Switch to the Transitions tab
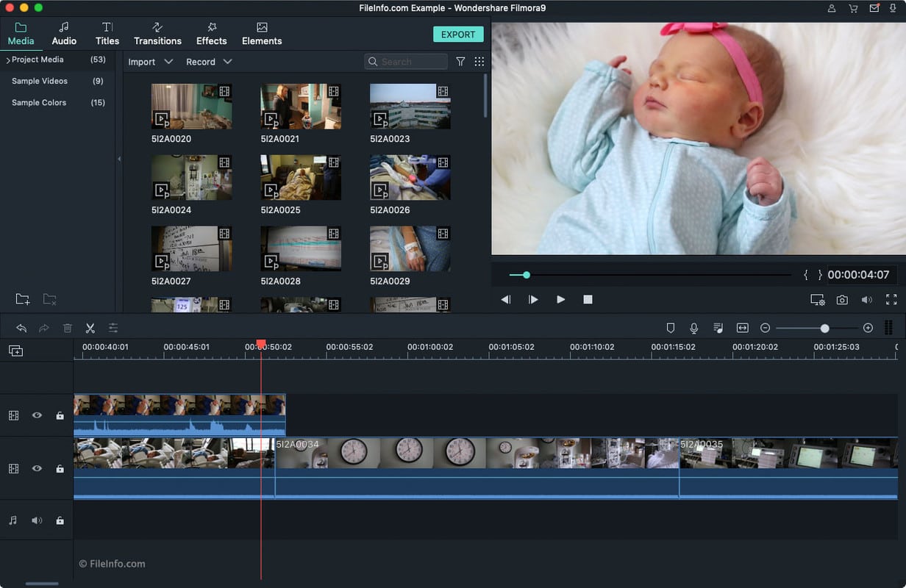Image resolution: width=906 pixels, height=588 pixels. coord(157,33)
